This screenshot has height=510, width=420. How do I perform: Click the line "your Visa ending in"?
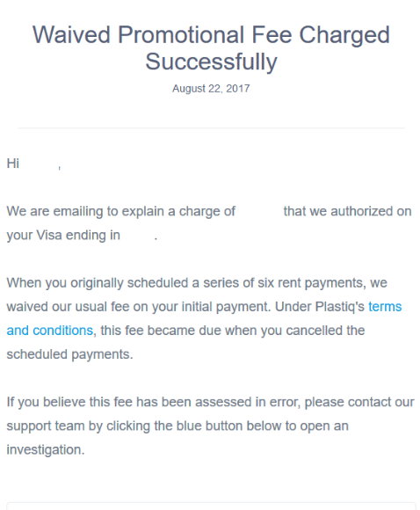pos(63,235)
